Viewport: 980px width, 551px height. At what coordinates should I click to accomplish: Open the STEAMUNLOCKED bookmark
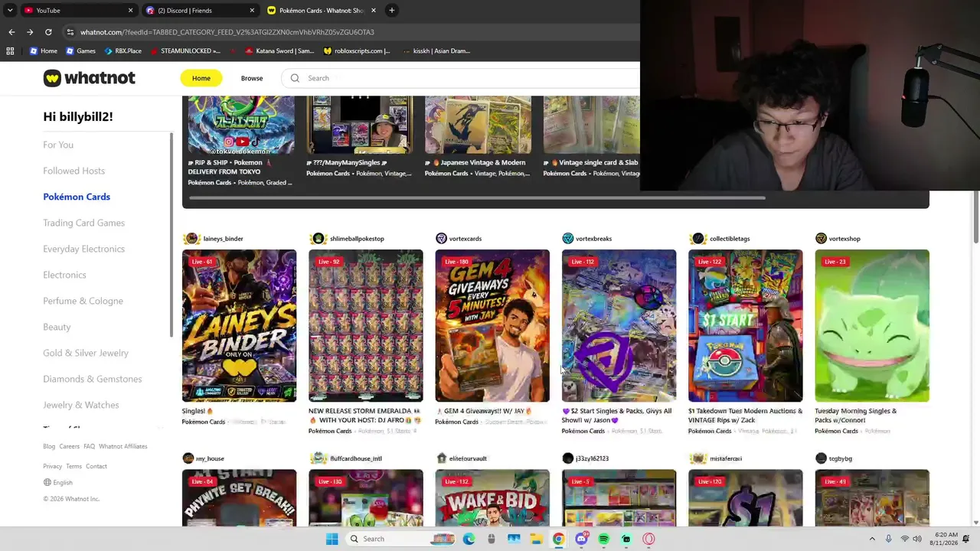click(185, 51)
